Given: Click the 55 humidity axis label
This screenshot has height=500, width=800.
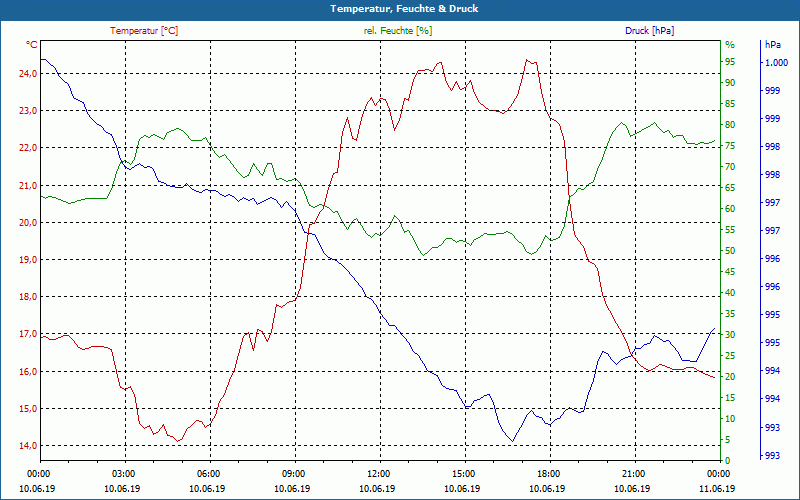Looking at the screenshot, I should [730, 230].
